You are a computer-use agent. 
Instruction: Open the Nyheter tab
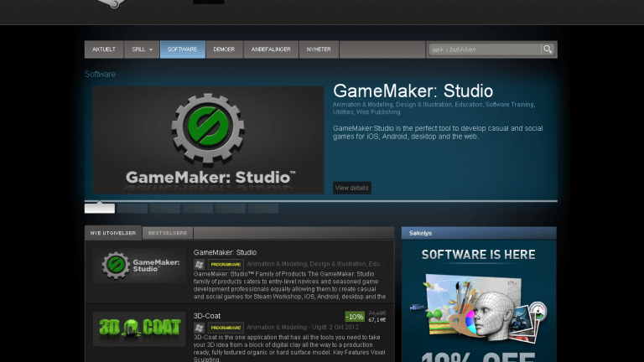pos(319,49)
